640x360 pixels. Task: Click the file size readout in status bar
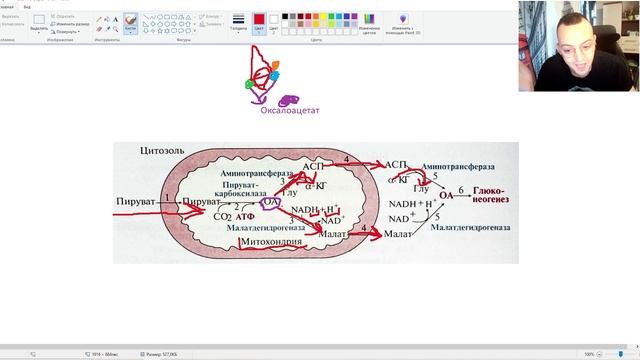point(158,354)
